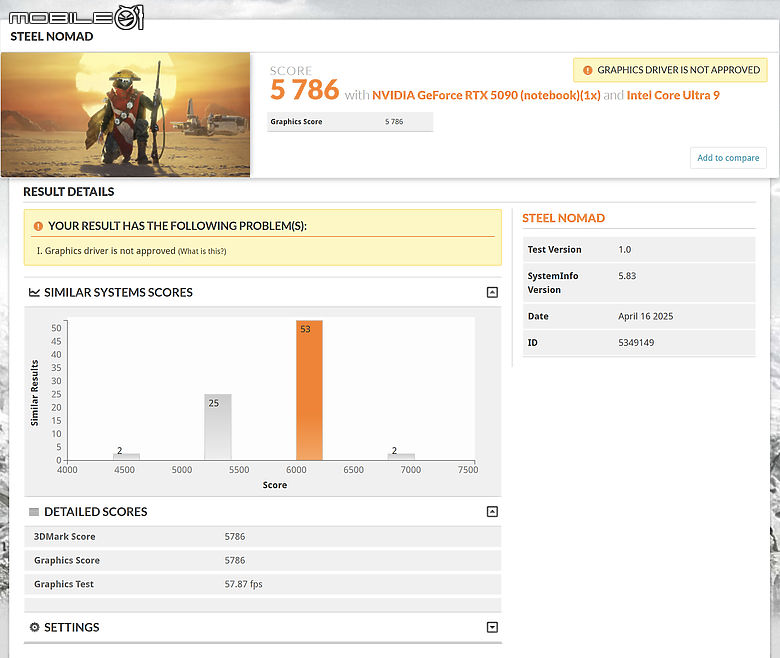Click the Graphics driver not approved badge
Viewport: 780px width, 658px height.
click(x=670, y=70)
